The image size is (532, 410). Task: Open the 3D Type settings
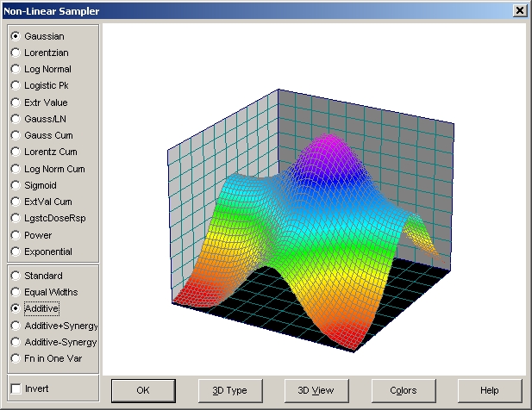[229, 390]
